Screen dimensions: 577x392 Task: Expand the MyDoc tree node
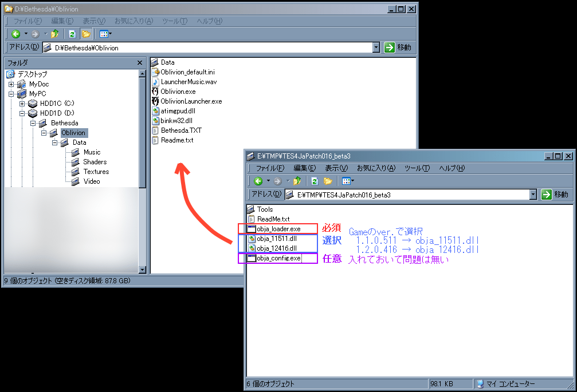pyautogui.click(x=11, y=84)
